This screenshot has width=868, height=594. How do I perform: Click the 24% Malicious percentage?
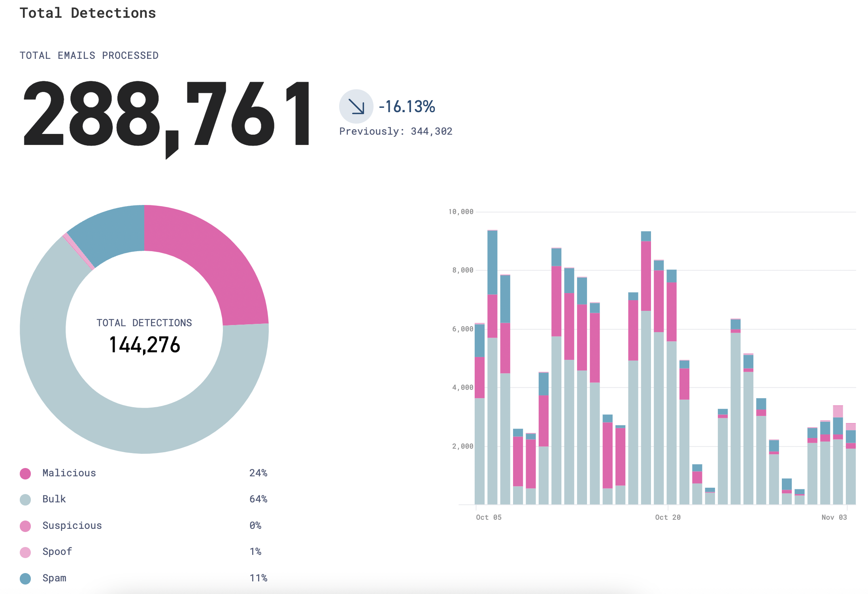point(258,473)
